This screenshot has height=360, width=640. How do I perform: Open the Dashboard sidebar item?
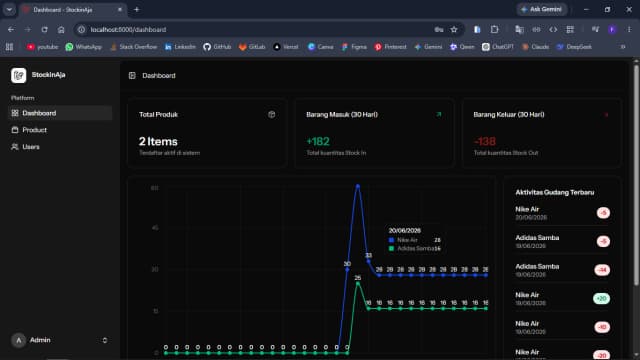pos(60,113)
